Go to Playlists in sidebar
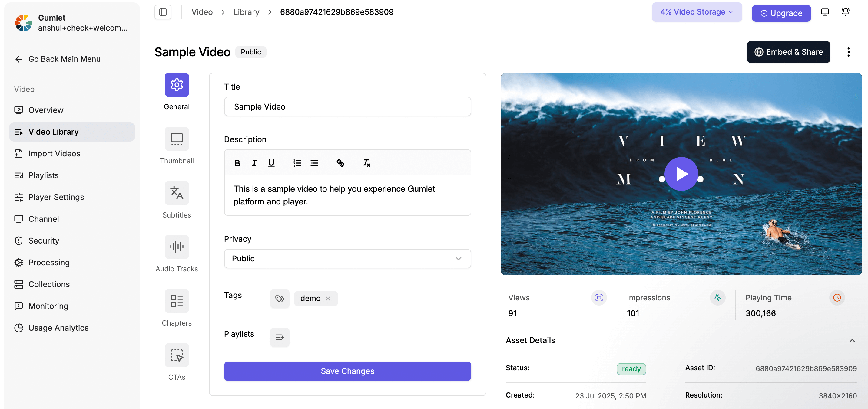Viewport: 868px width, 409px height. tap(72, 175)
